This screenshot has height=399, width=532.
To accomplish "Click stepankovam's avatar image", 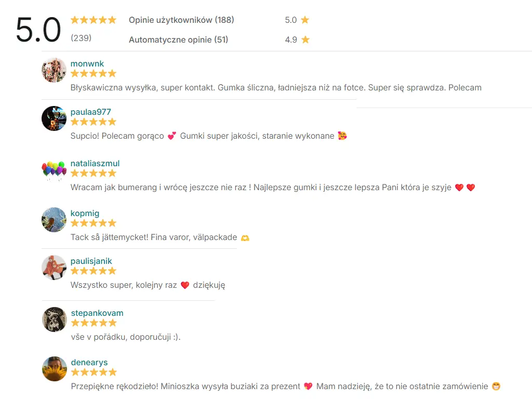I will 54,320.
